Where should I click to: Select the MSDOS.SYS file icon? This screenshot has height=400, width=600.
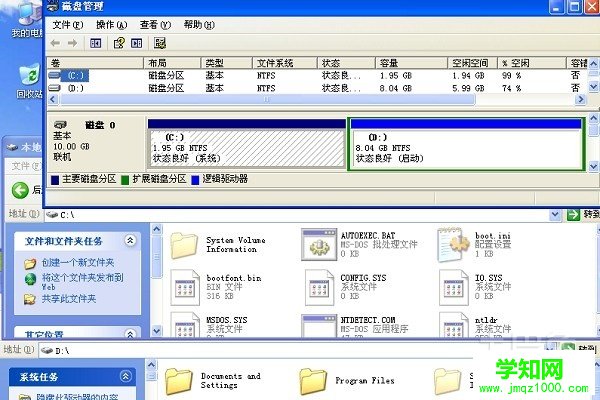(185, 325)
